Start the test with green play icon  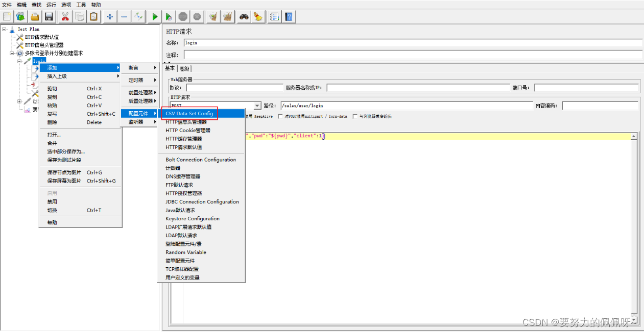[154, 17]
